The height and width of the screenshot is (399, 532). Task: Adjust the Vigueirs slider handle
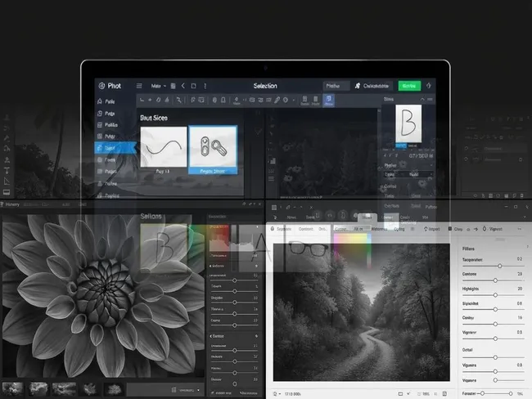coord(495,371)
